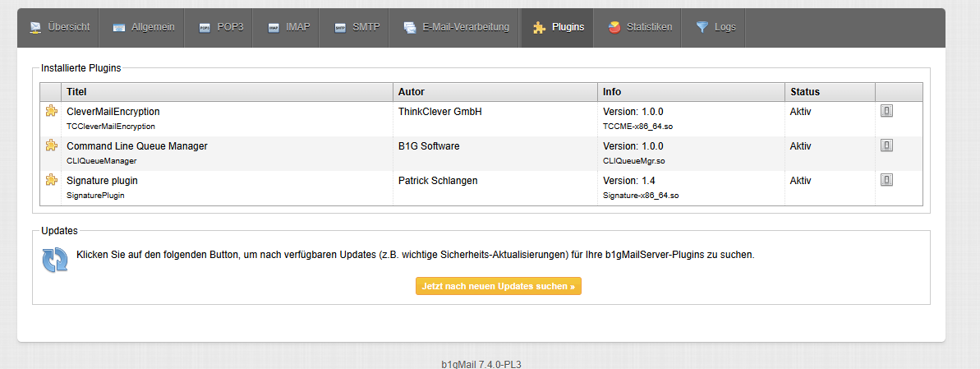
Task: Click the SMTP icon in the navigation bar
Action: 340,28
